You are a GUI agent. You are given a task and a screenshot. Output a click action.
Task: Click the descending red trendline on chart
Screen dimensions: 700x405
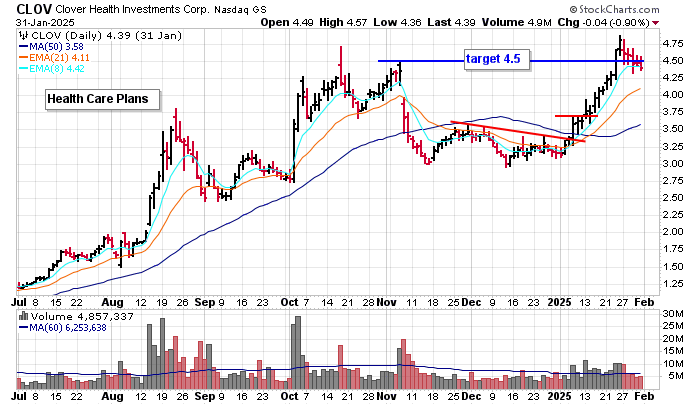518,131
